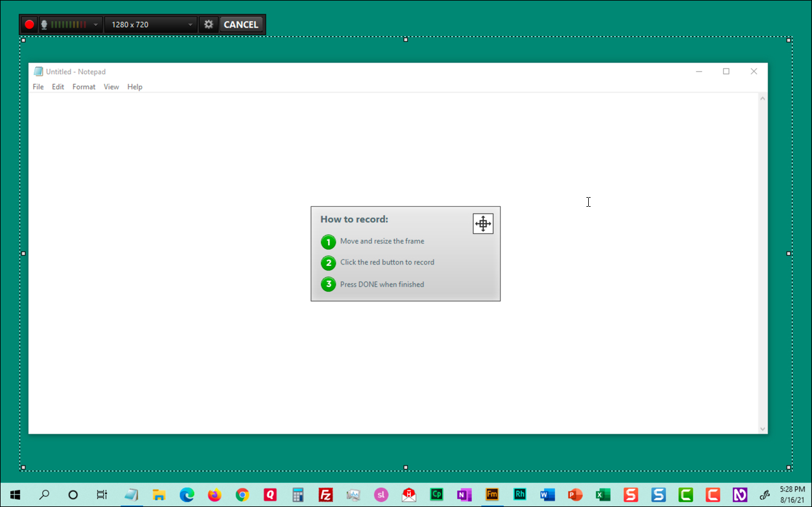Open the Windows Start menu
The image size is (812, 507).
click(x=14, y=495)
